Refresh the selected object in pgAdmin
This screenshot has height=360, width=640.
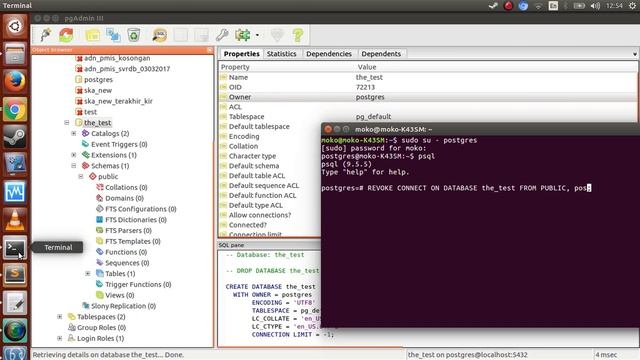point(66,35)
